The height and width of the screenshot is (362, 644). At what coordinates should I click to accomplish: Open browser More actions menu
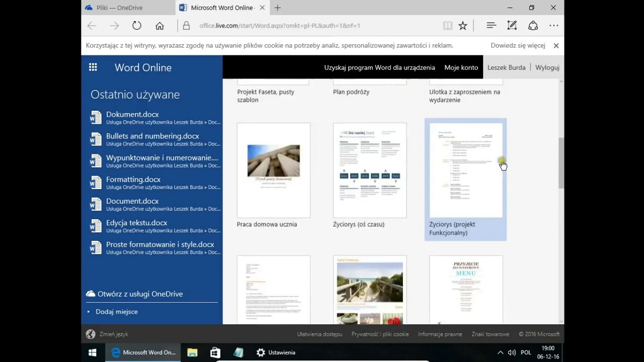pyautogui.click(x=554, y=26)
